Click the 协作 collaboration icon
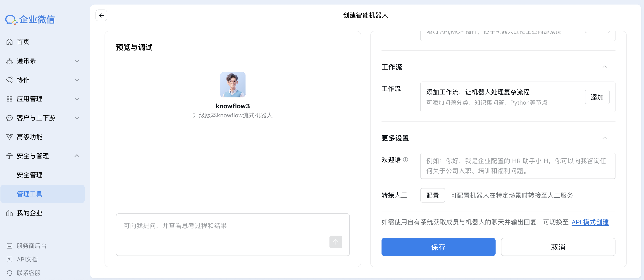Screen dimensions: 644x280 [10, 80]
